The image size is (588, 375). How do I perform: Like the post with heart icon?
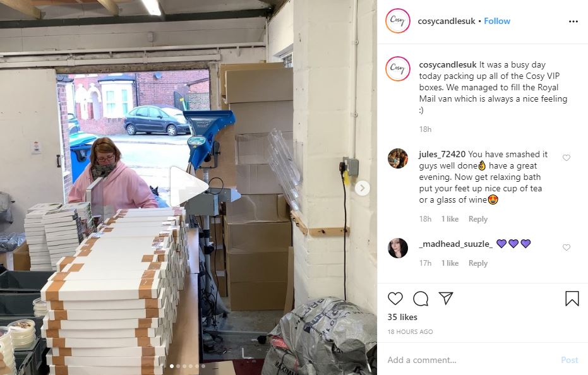pyautogui.click(x=395, y=299)
